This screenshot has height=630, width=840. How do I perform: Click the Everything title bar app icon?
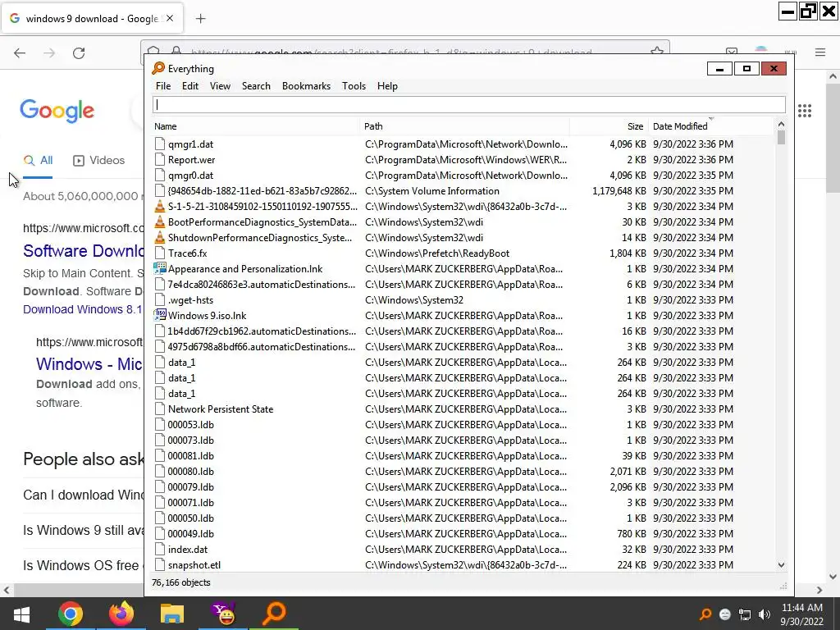pyautogui.click(x=158, y=68)
